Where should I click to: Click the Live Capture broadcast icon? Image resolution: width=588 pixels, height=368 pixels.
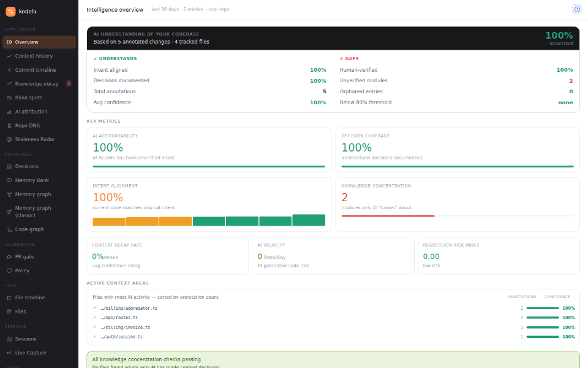point(9,353)
